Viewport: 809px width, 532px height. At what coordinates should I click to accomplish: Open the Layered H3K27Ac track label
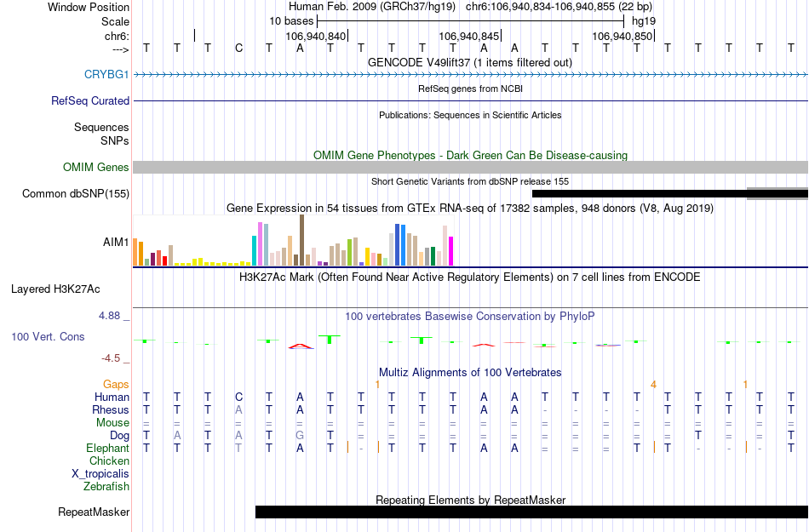55,289
